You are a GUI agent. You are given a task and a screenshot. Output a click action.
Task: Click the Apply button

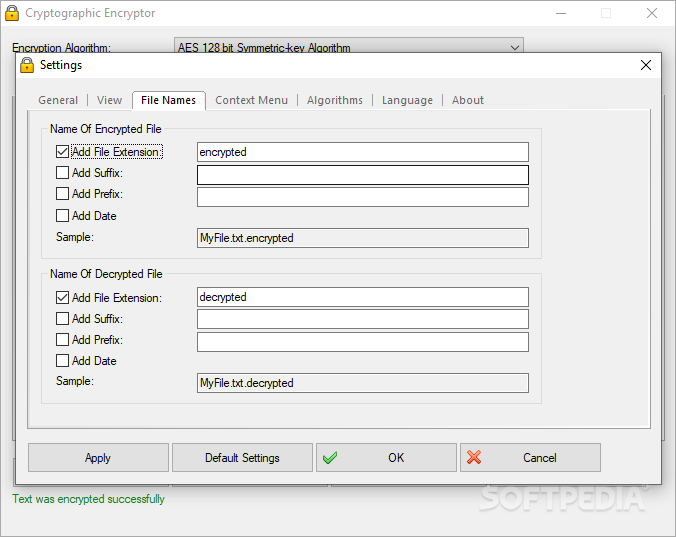click(98, 458)
